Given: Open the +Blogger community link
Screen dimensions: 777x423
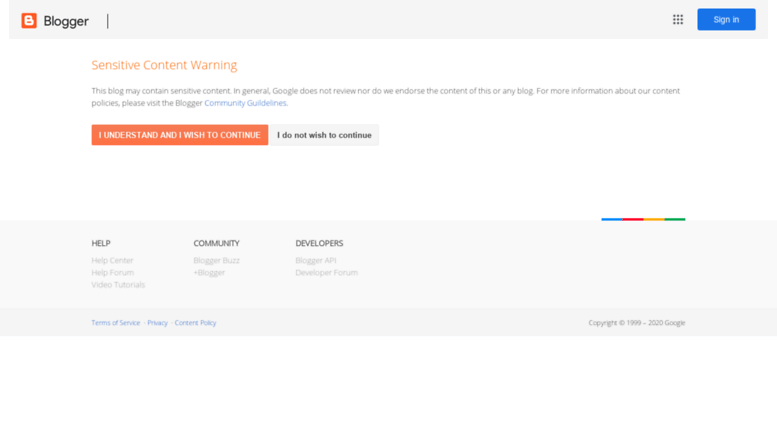Looking at the screenshot, I should (x=209, y=272).
